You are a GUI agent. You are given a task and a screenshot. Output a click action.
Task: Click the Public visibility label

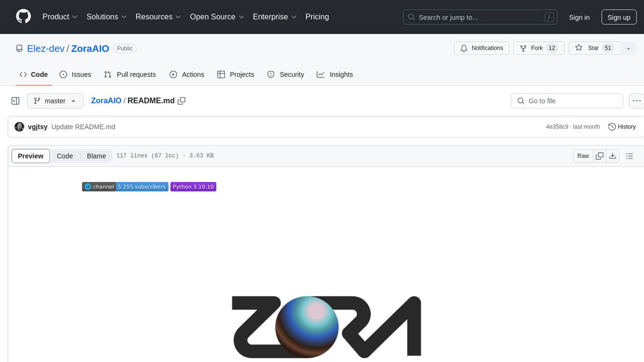point(125,48)
